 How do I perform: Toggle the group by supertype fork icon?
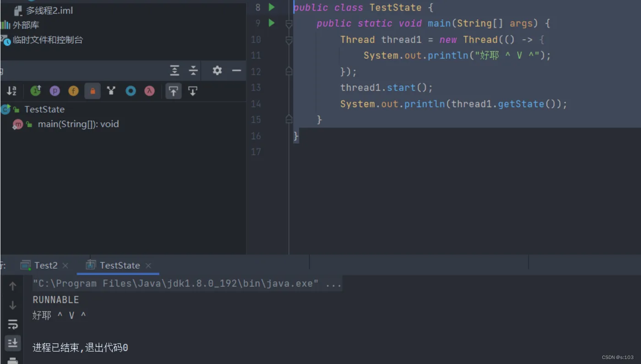[111, 91]
